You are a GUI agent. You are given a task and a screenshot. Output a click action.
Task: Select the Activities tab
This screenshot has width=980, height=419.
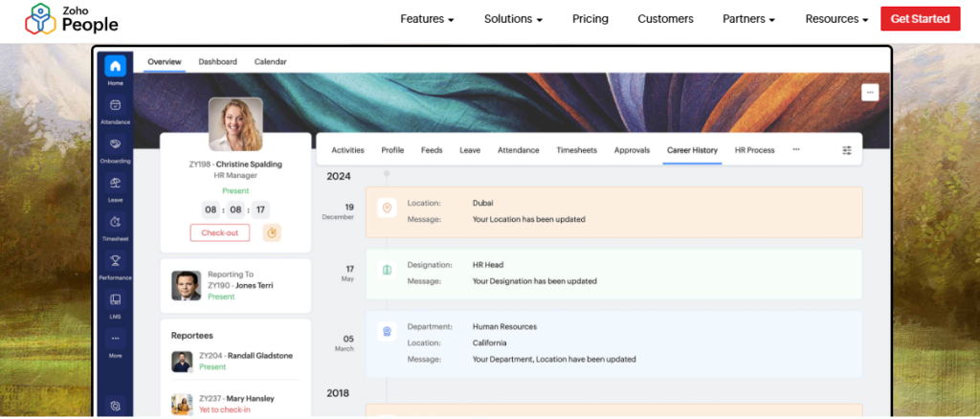(x=347, y=150)
